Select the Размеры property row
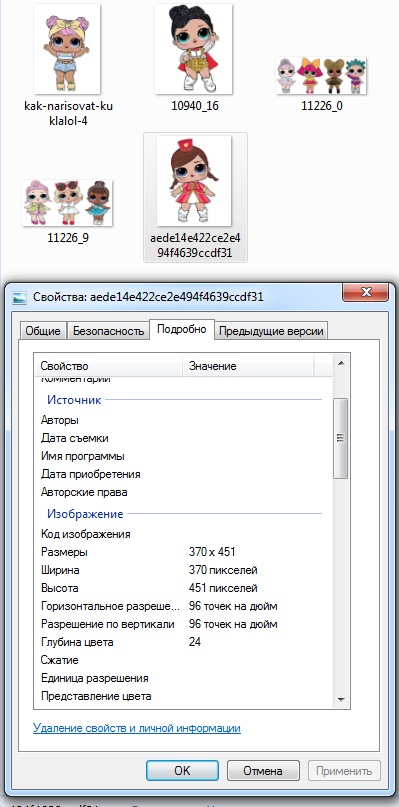Image resolution: width=399 pixels, height=807 pixels. coord(183,552)
